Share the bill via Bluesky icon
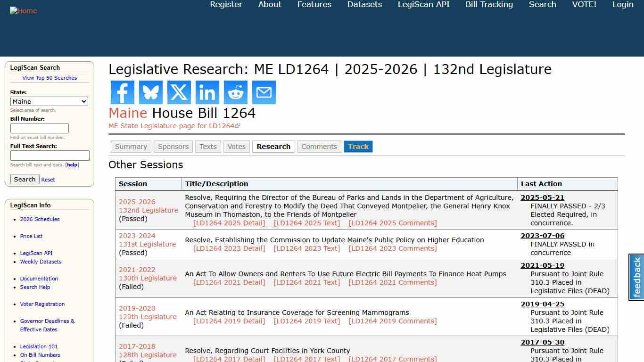Screen dimensions: 644x362 (x=150, y=92)
